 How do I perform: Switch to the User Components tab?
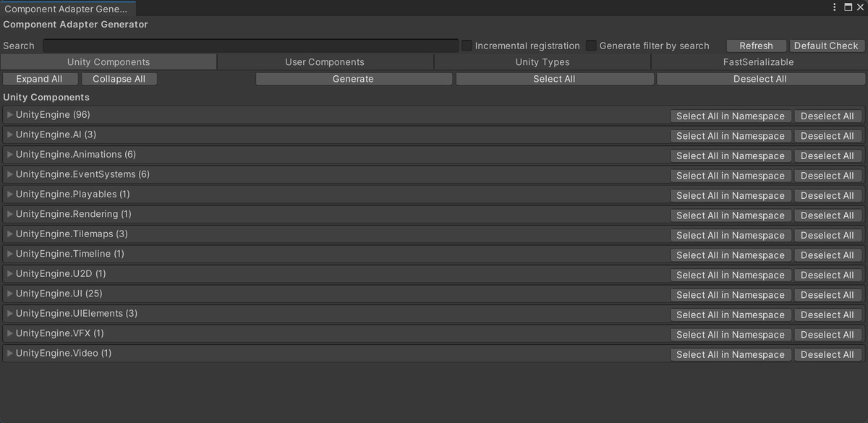325,62
